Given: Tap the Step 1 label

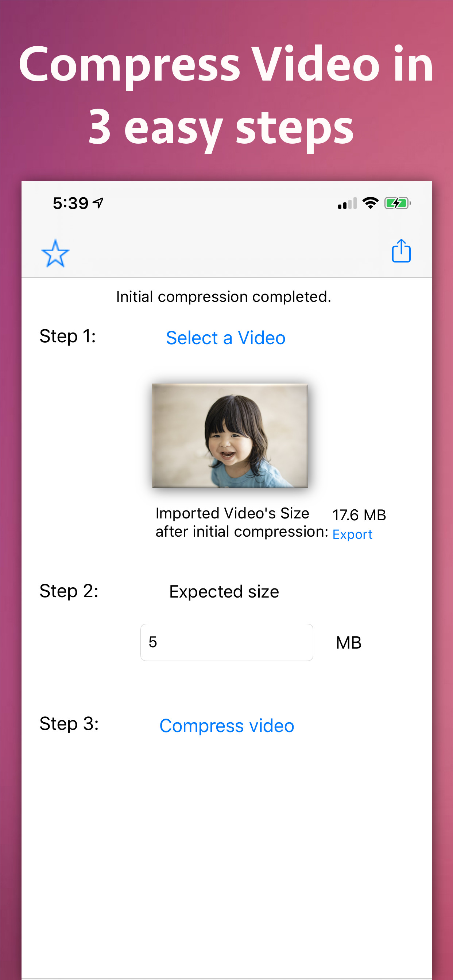Looking at the screenshot, I should coord(68,336).
